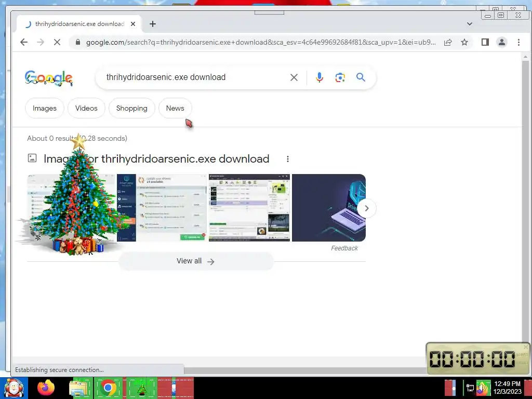Click the Feedback link
532x399 pixels.
[x=344, y=248]
